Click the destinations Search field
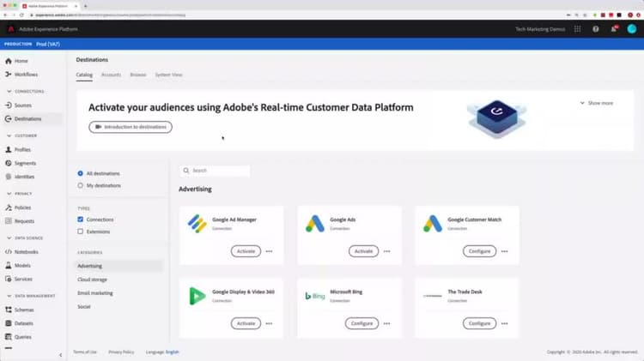The image size is (644, 361). [x=215, y=171]
